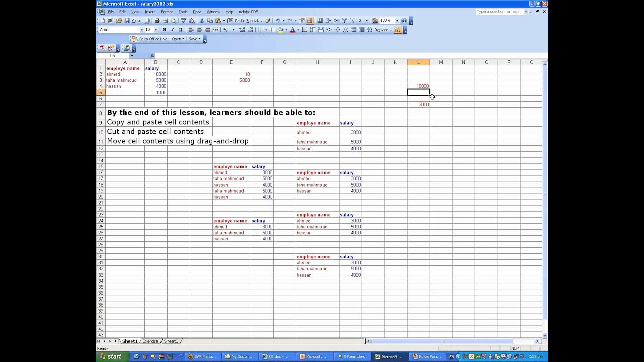
Task: Create a new blank workbook
Action: (103, 21)
